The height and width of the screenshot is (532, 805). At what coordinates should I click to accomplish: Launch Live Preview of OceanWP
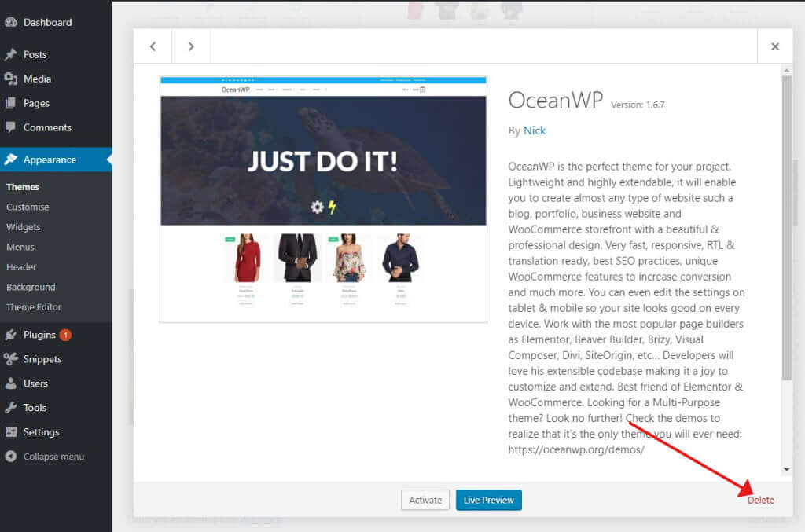(488, 500)
